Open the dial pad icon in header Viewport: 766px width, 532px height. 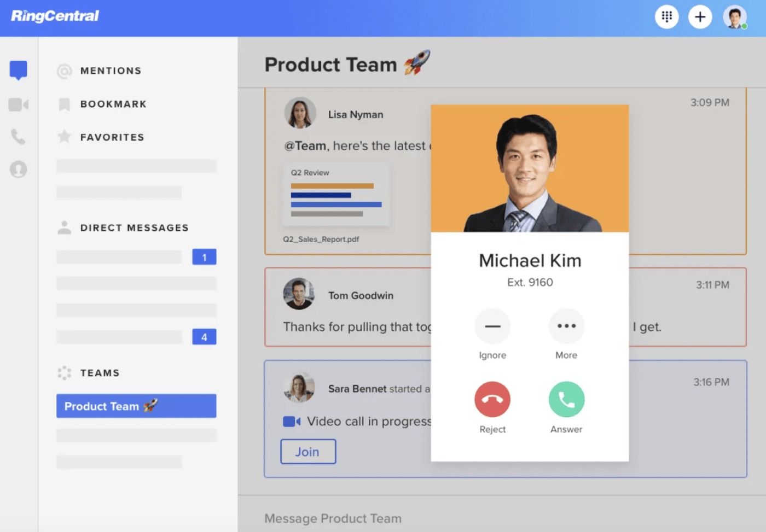point(666,17)
